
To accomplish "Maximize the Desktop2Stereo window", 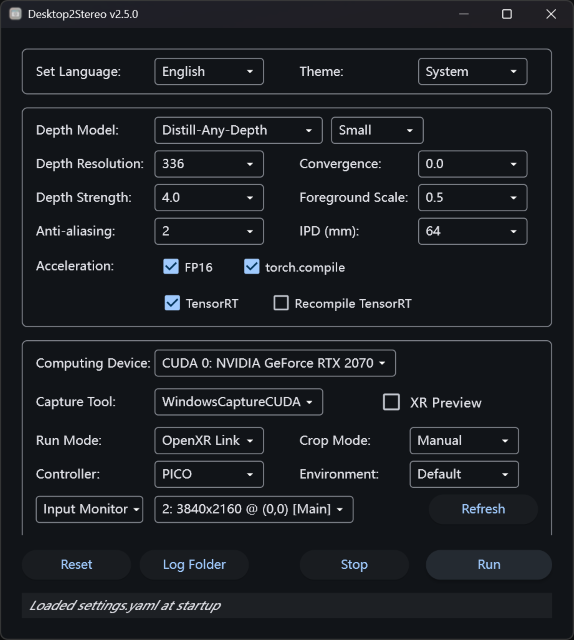I will (x=507, y=14).
